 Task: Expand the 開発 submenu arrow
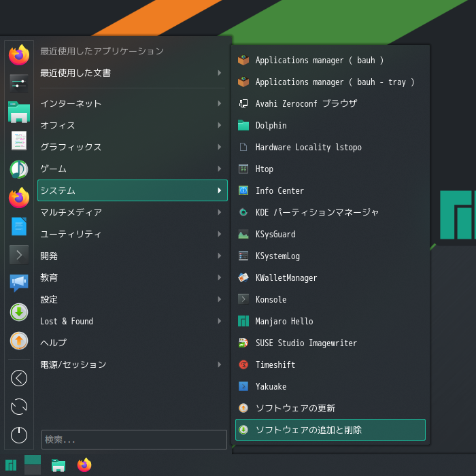[x=219, y=256]
